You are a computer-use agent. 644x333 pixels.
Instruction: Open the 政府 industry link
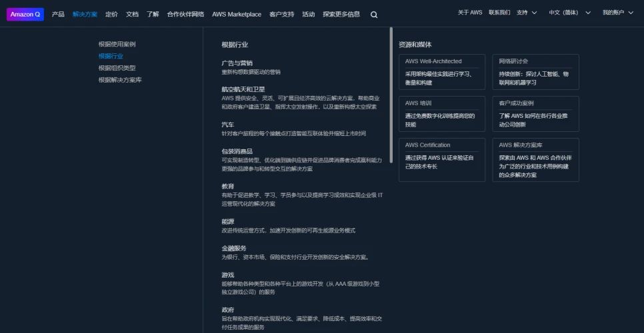click(228, 310)
